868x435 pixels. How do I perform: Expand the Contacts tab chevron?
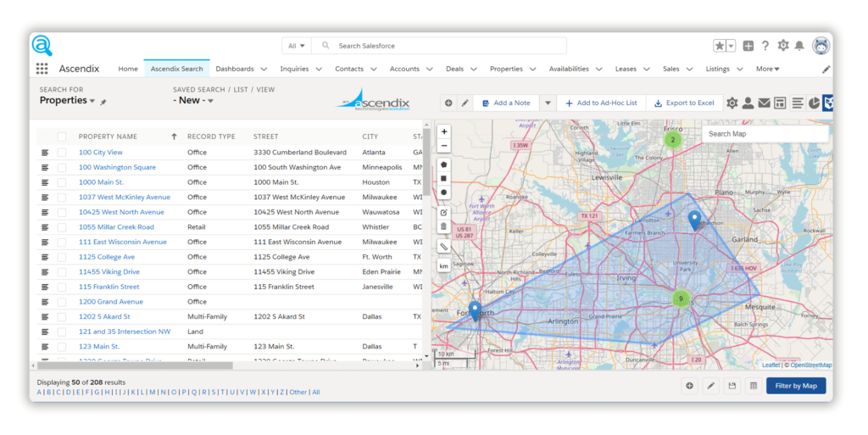pos(373,70)
